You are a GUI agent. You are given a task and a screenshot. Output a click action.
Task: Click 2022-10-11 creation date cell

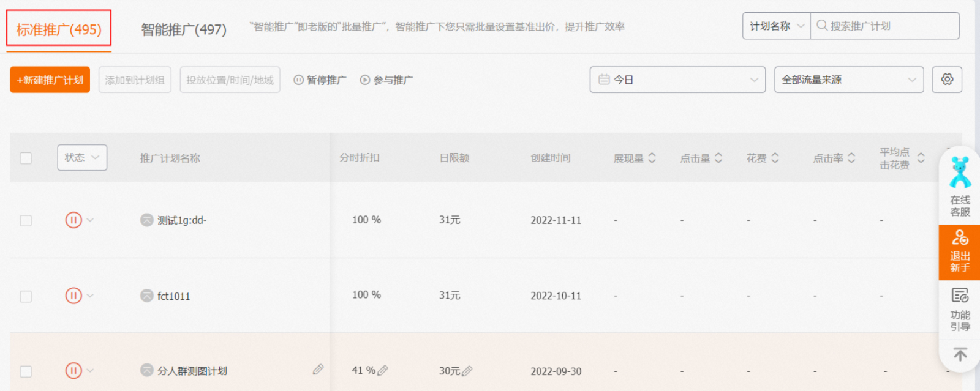click(x=556, y=296)
